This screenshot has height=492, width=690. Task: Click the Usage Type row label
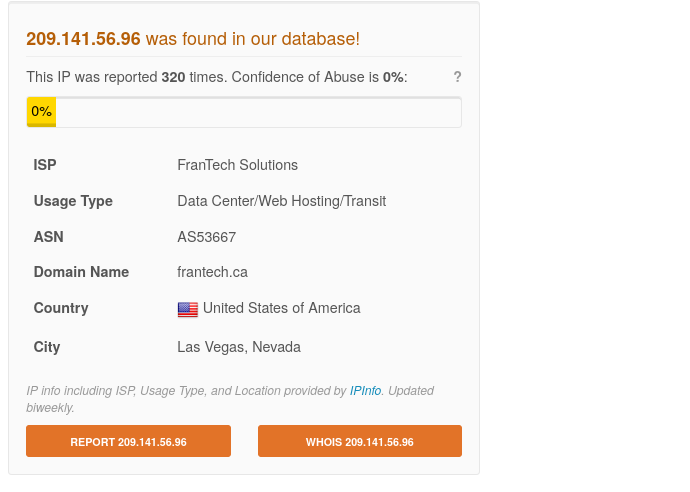(73, 201)
